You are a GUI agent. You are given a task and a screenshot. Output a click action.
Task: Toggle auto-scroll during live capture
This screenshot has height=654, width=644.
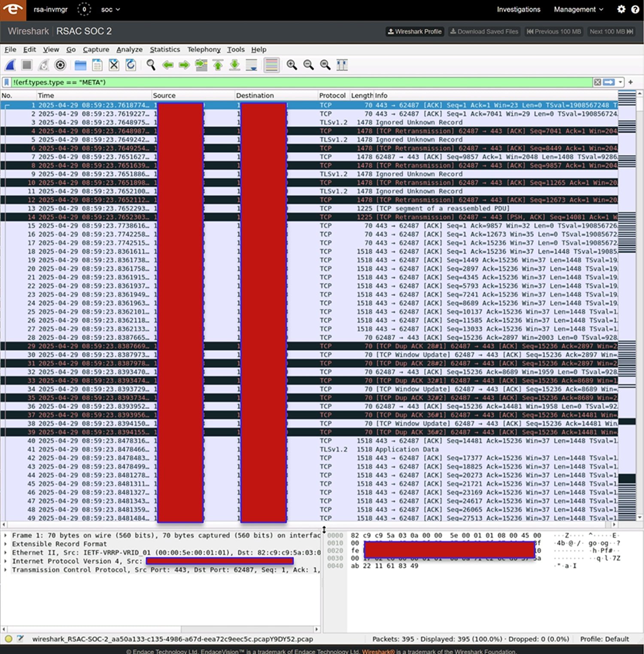(252, 65)
